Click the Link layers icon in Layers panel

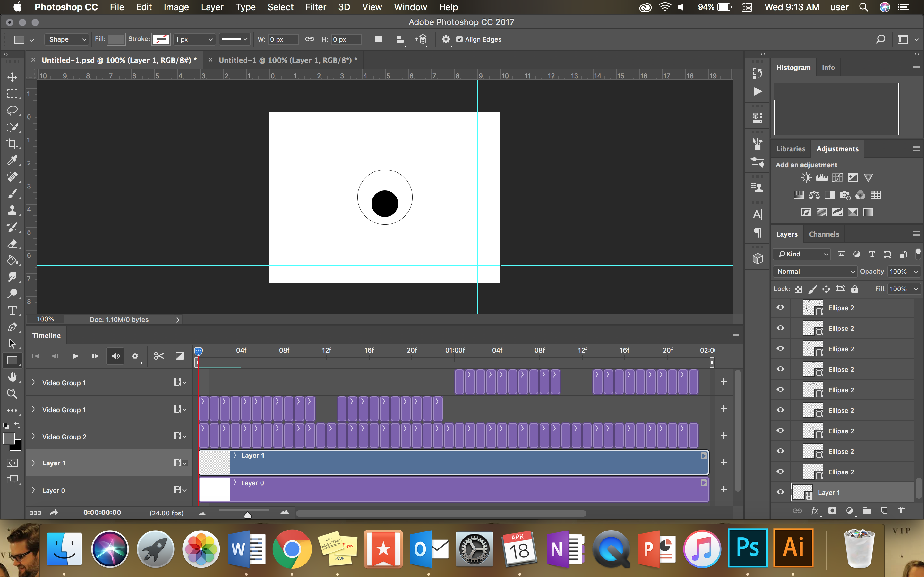797,511
